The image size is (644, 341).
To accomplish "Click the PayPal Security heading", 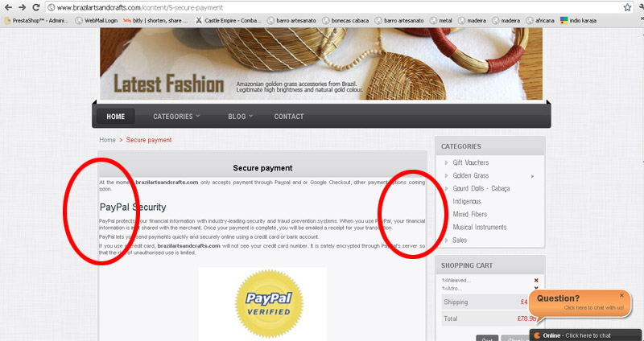I will 133,207.
